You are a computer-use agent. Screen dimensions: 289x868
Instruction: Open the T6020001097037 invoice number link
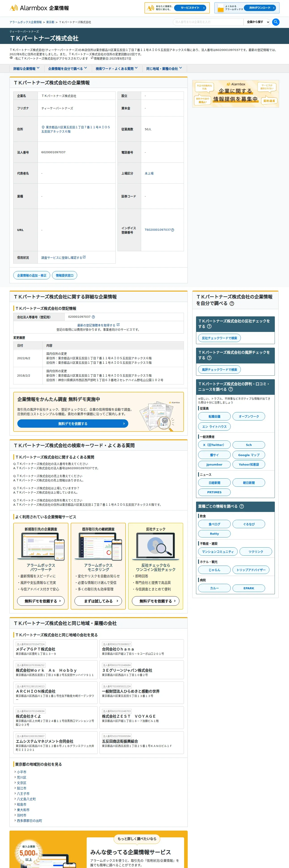point(158,230)
